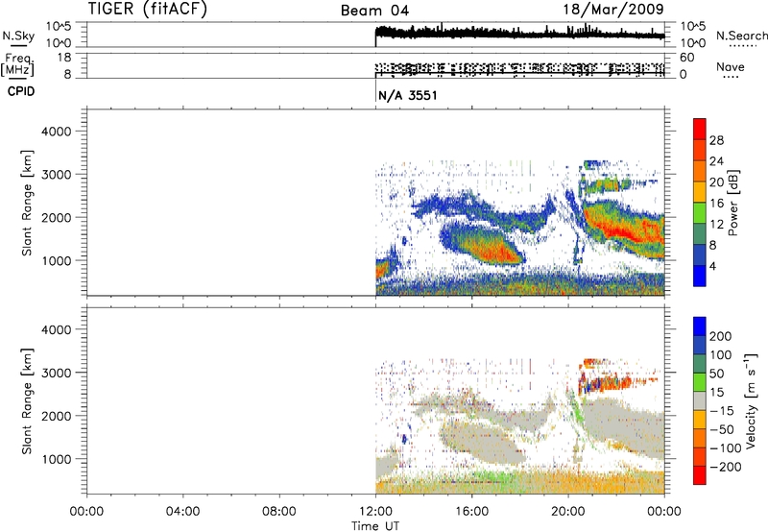The image size is (768, 532).
Task: Pick the red bottom segment of Velocity colorbar
Action: point(700,475)
